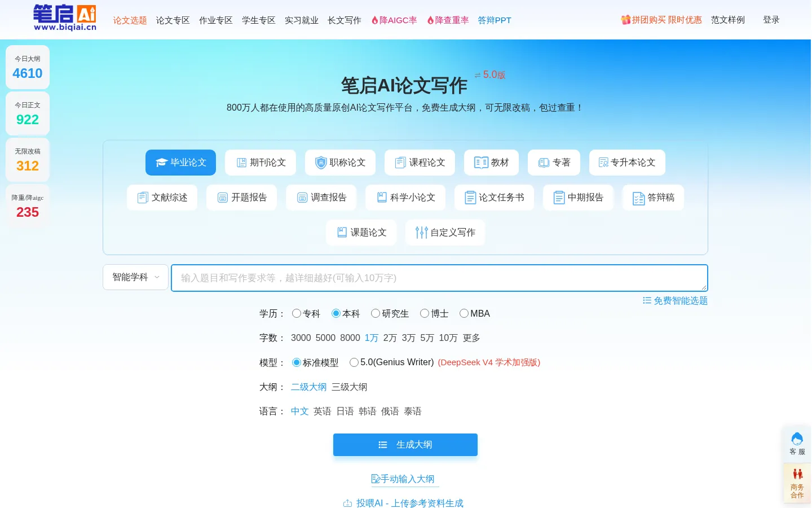
Task: Select the 毕业论文 graduation cap icon
Action: [162, 163]
